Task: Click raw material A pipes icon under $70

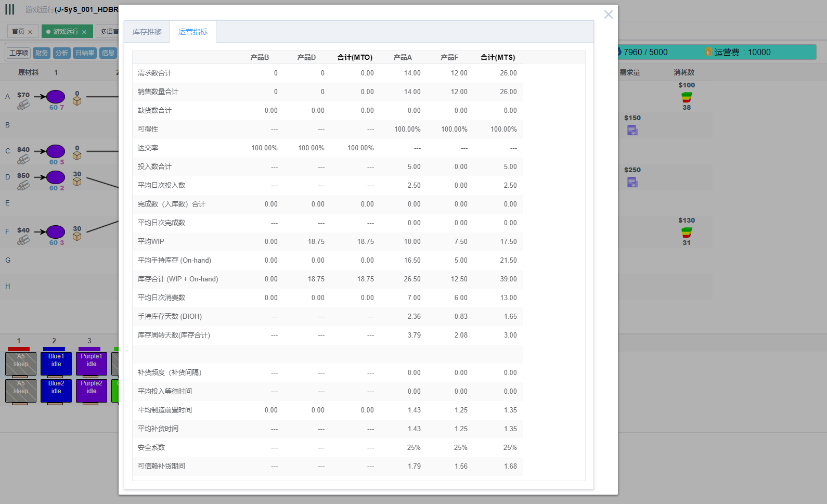Action: tap(23, 105)
